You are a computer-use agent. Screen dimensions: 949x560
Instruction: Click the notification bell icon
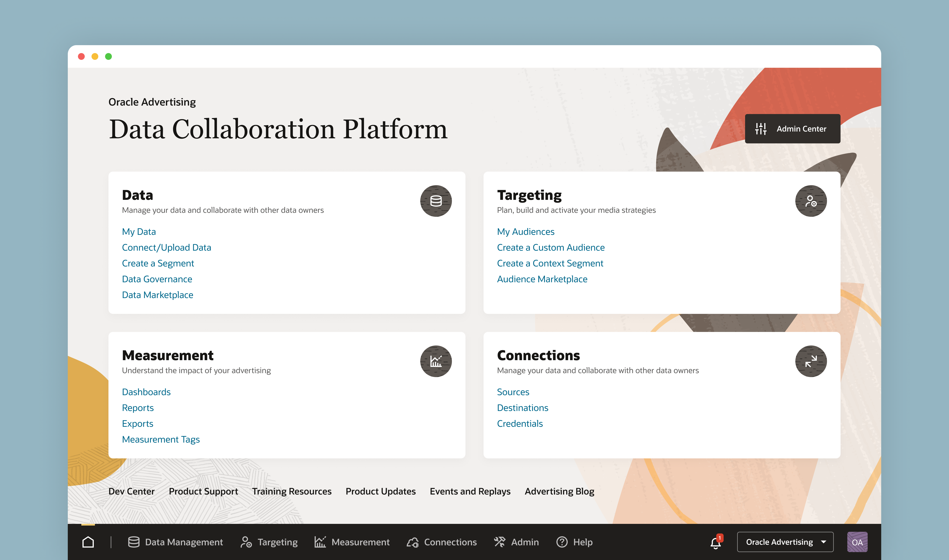click(716, 543)
